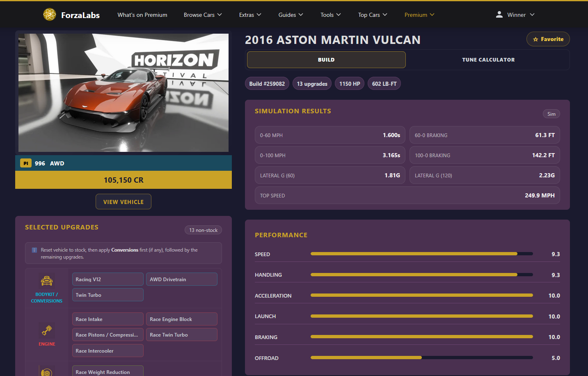
Task: Click the Handling performance bar
Action: coord(422,275)
